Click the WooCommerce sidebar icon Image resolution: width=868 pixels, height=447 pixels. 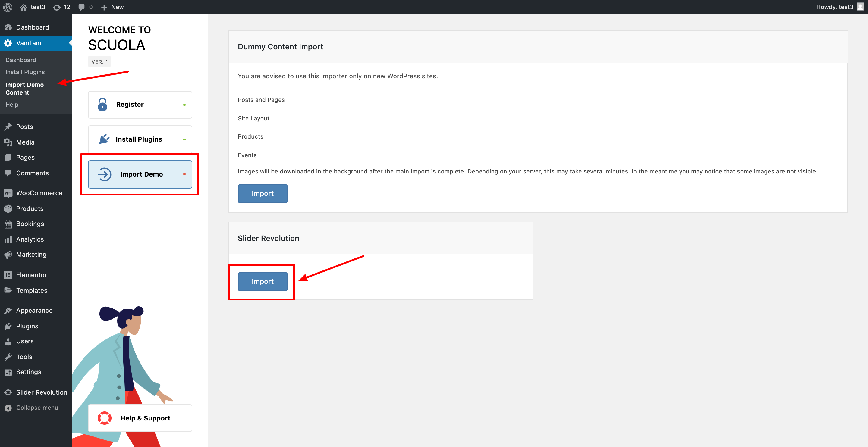[8, 193]
